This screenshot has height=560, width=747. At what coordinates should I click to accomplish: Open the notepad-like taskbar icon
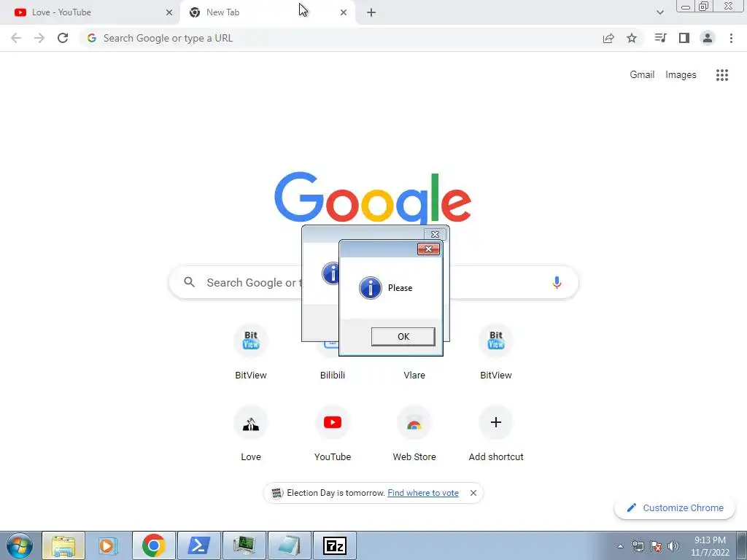(x=289, y=545)
